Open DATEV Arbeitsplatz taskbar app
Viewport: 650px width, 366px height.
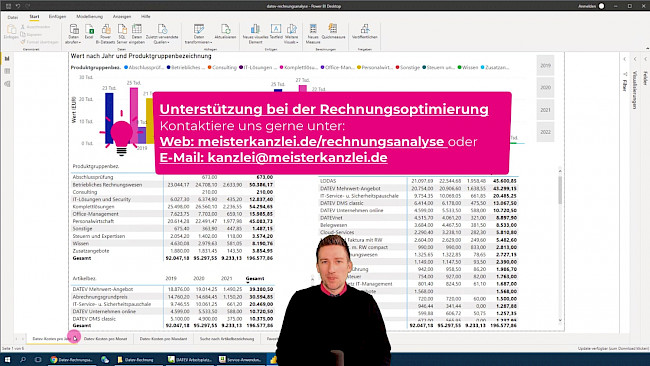(190, 359)
